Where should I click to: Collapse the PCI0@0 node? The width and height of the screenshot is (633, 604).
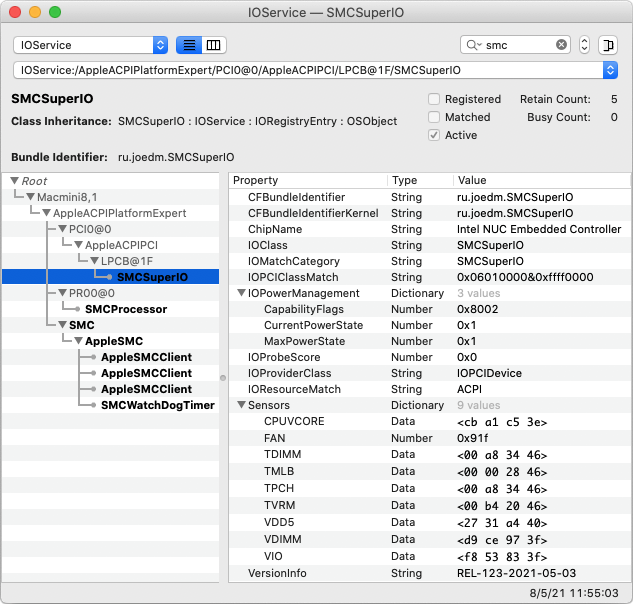[x=63, y=229]
